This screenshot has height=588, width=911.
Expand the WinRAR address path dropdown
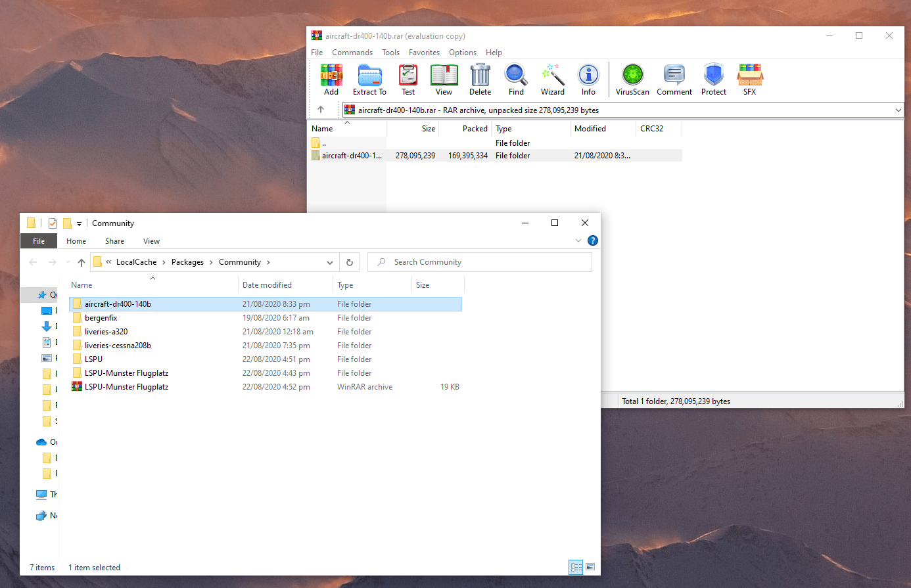(x=898, y=110)
